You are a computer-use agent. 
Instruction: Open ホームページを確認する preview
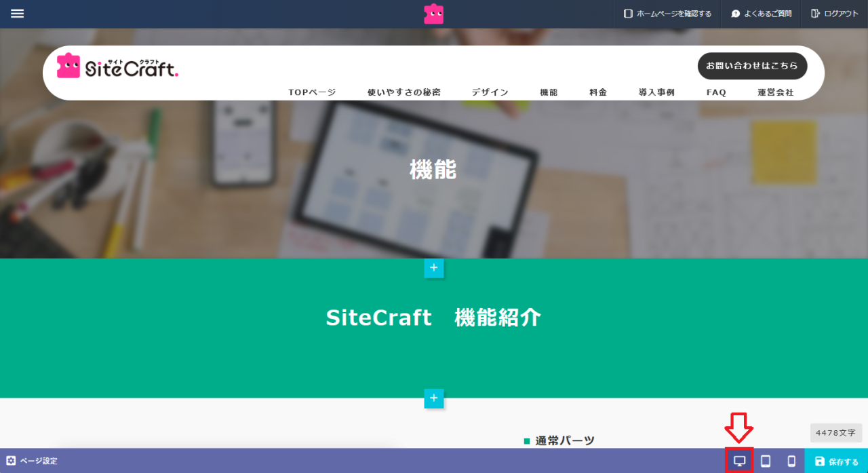pyautogui.click(x=667, y=14)
